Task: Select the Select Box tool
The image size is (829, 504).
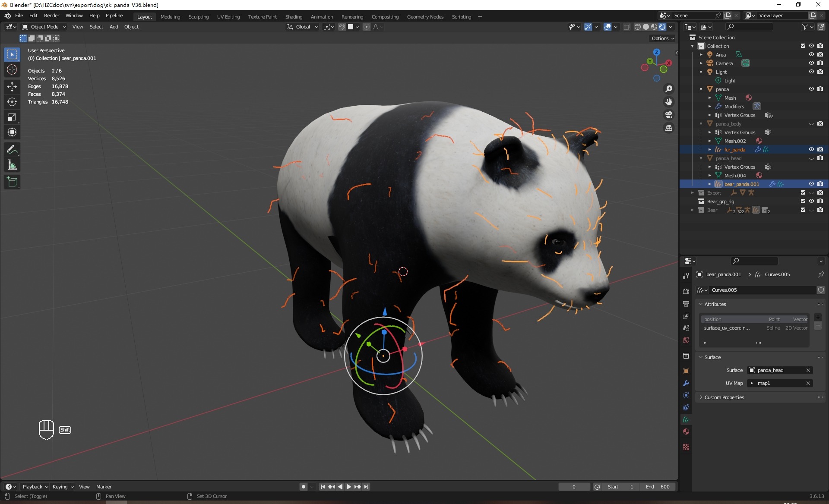Action: (12, 54)
